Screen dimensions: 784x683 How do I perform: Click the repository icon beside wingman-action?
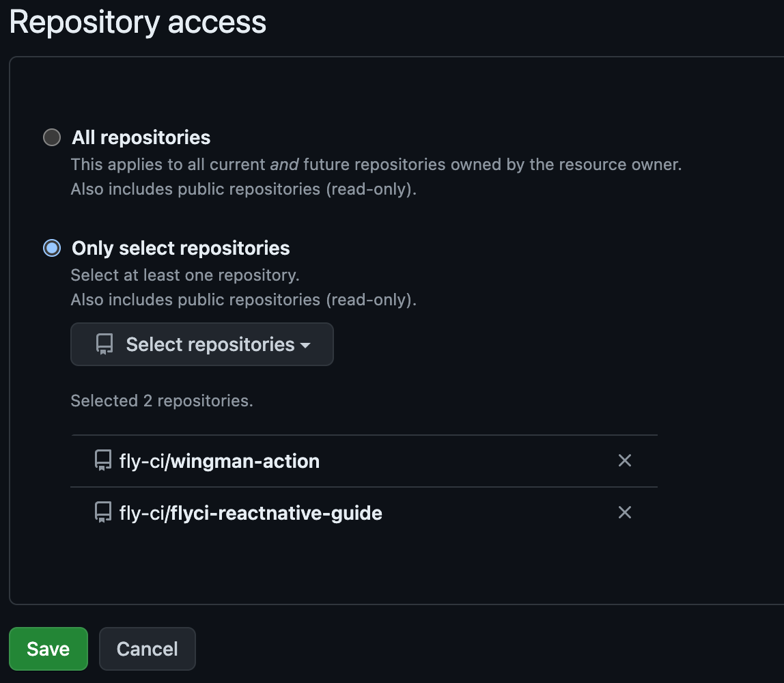pyautogui.click(x=103, y=461)
